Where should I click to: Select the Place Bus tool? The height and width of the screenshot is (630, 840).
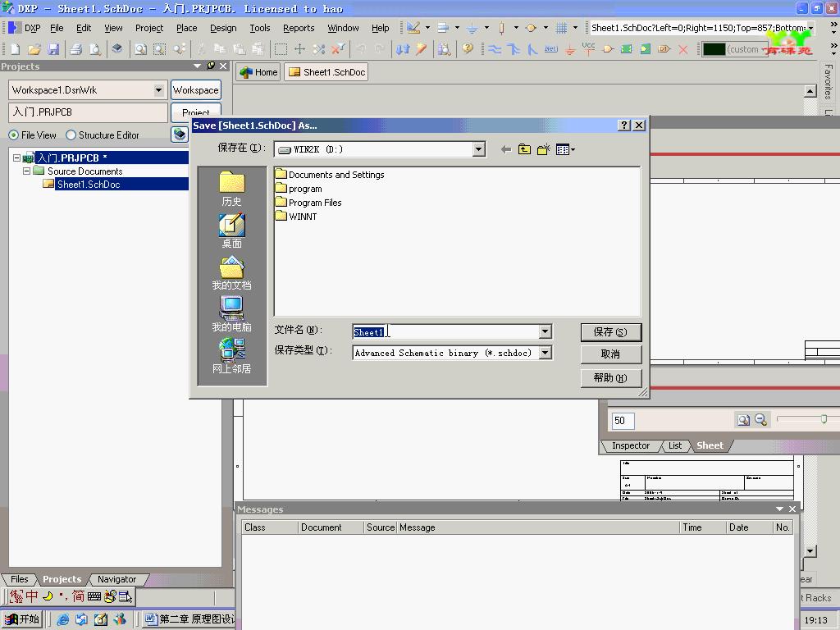click(514, 49)
